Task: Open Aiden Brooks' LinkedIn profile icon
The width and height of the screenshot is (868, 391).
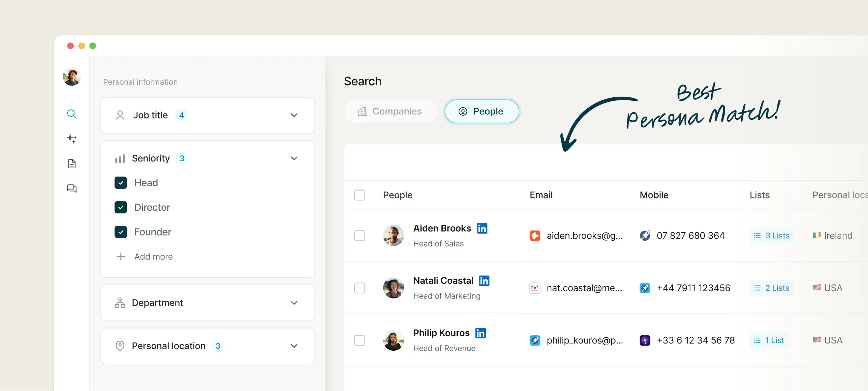Action: click(482, 228)
